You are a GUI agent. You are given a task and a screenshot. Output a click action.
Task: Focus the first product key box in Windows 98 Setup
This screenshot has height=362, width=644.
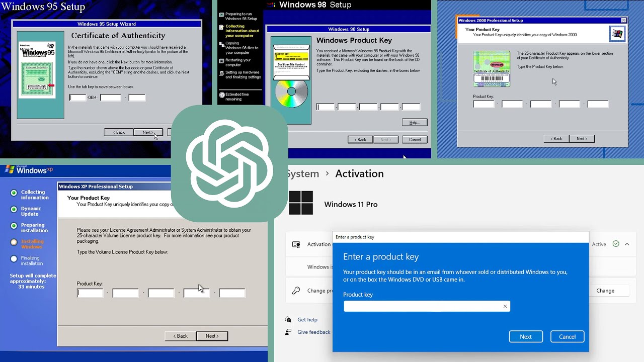click(x=326, y=107)
